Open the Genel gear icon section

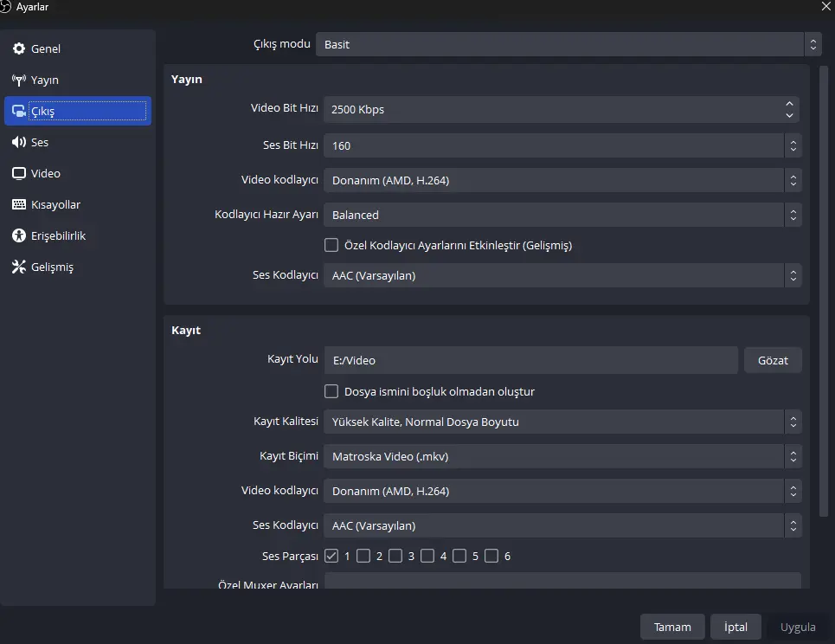(x=19, y=48)
